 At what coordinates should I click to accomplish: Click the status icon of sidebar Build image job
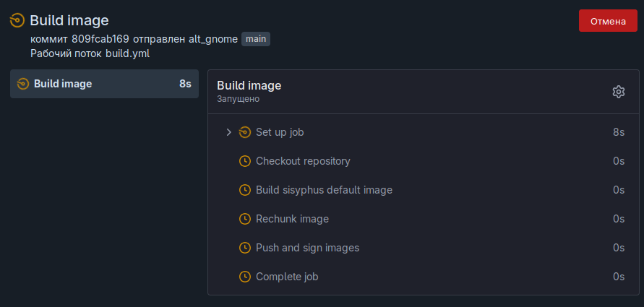(22, 84)
